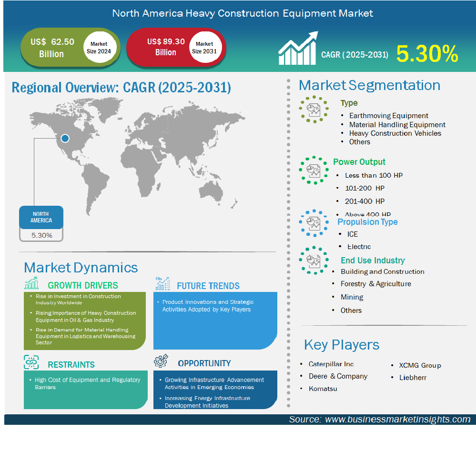Click "Komatsu" in Key Players
476x451 pixels.
tap(323, 389)
